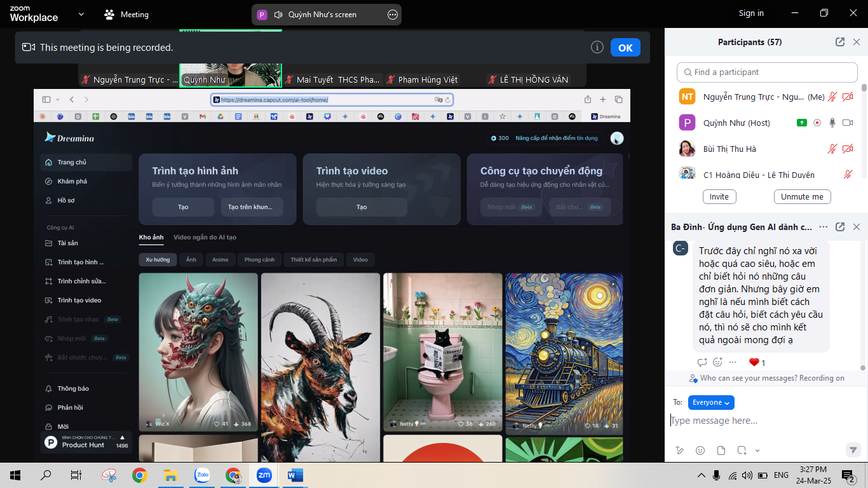
Task: Toggle my camera icon in participant list
Action: tap(847, 97)
